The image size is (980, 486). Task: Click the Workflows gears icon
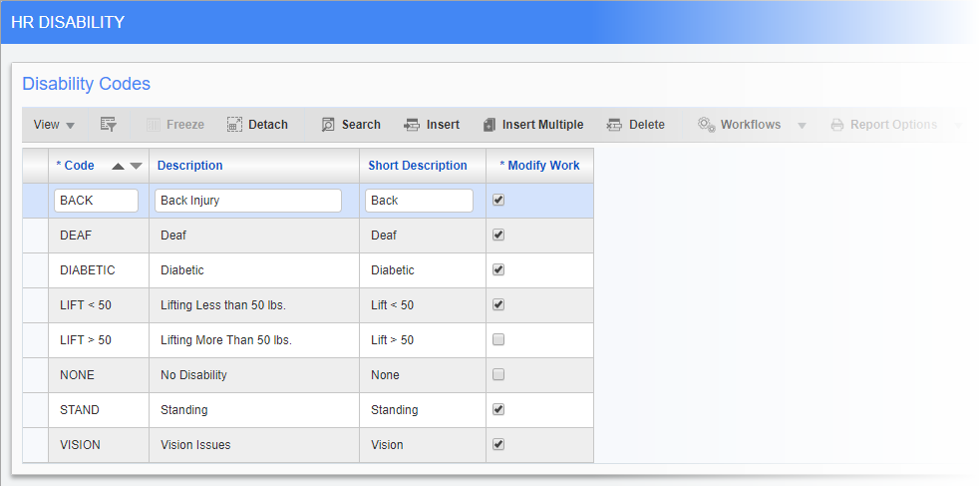coord(706,125)
